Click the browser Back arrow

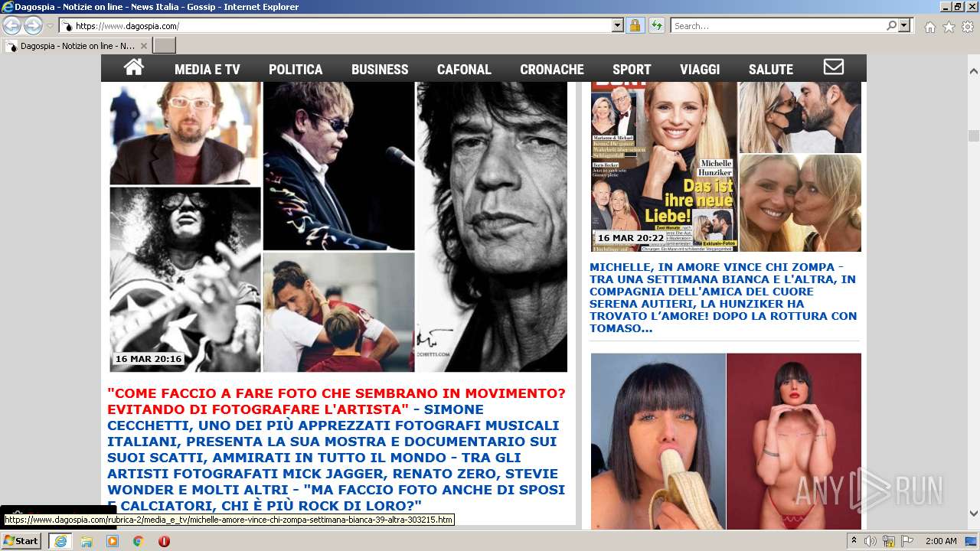[12, 25]
